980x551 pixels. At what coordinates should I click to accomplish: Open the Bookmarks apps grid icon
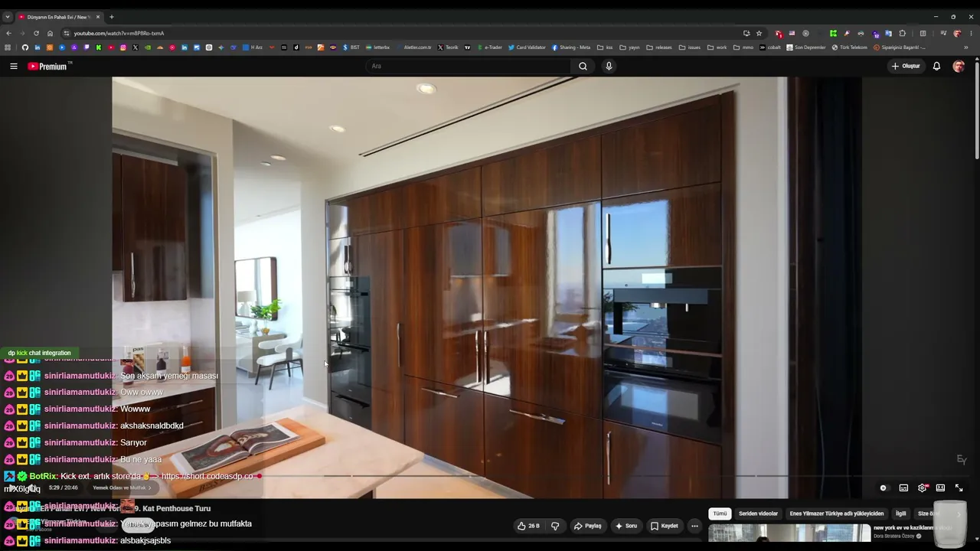[8, 47]
